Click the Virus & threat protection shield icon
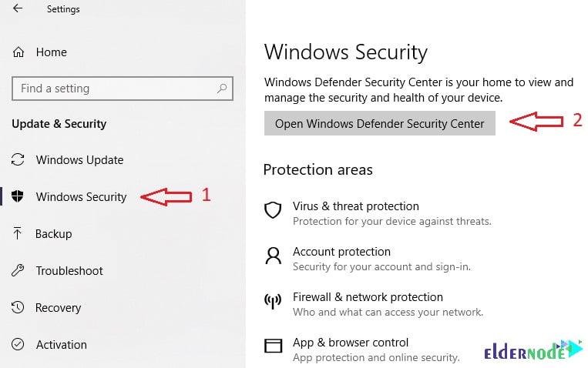This screenshot has width=588, height=368. [x=273, y=210]
